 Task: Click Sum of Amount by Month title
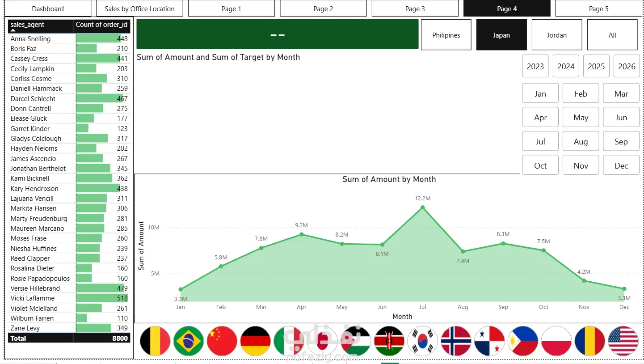[389, 179]
